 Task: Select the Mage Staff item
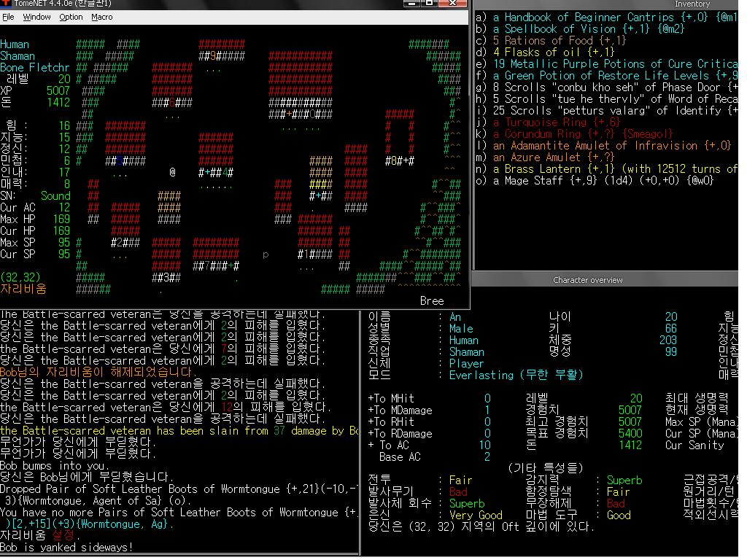[595, 181]
